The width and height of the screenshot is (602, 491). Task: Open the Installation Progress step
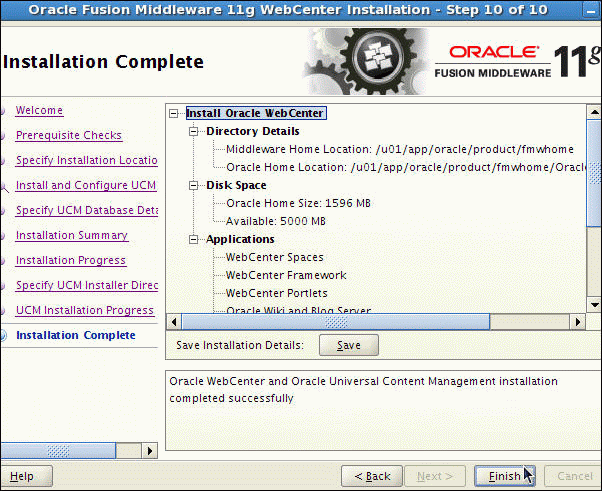(x=71, y=260)
